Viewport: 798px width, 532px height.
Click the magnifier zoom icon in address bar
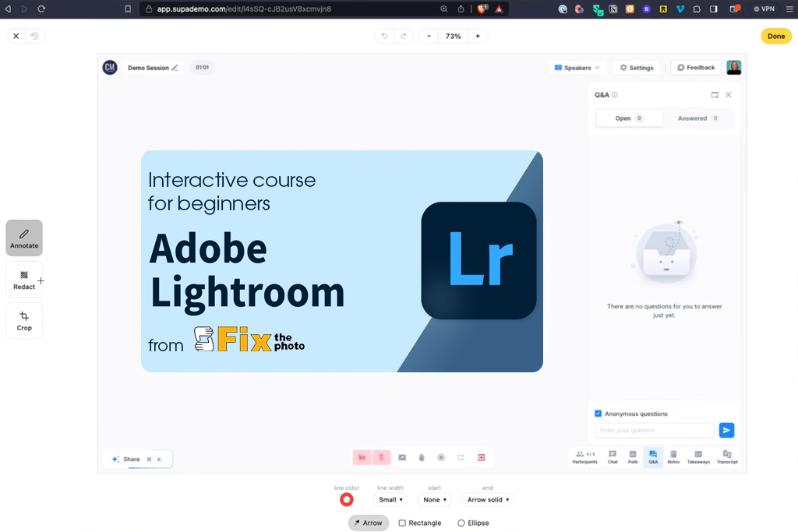[x=443, y=9]
